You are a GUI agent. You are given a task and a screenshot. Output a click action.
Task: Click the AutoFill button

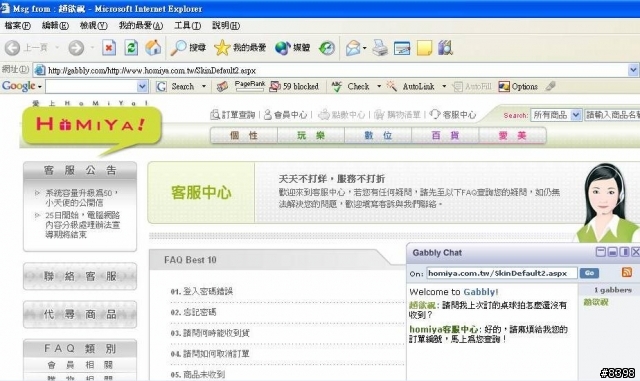[x=473, y=86]
